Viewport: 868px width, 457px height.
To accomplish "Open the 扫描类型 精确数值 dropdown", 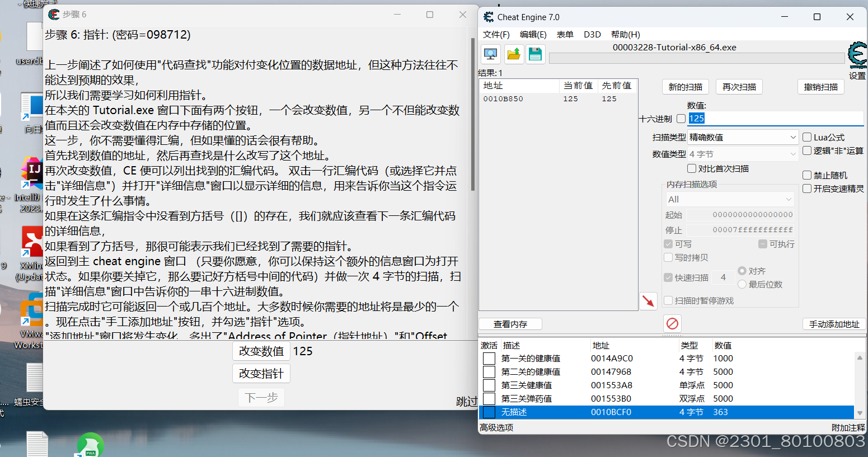I will [x=743, y=137].
